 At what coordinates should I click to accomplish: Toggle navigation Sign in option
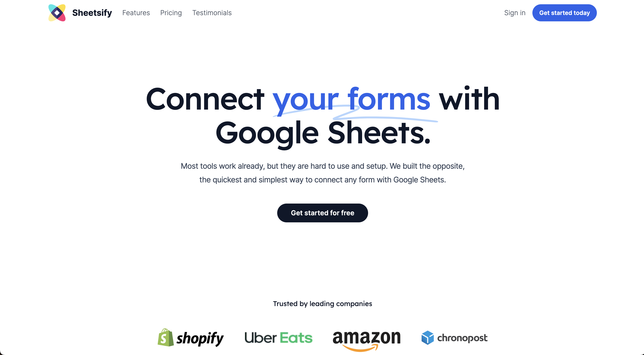(515, 13)
